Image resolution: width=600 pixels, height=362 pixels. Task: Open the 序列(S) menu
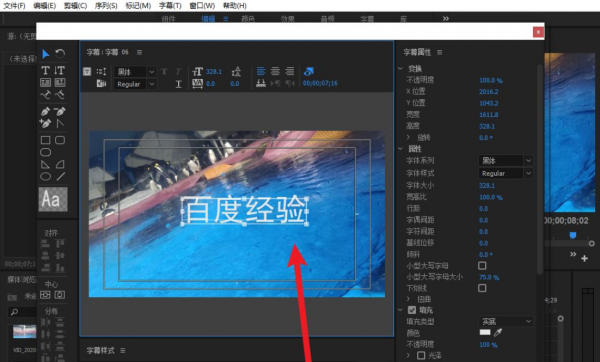click(106, 6)
